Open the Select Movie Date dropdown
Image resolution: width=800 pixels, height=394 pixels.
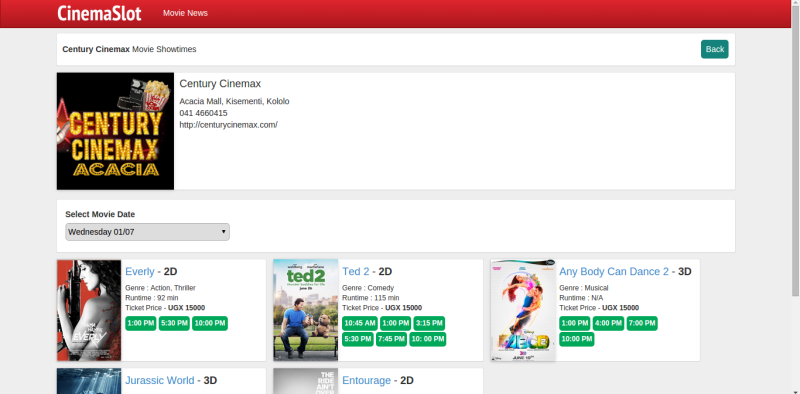pyautogui.click(x=147, y=232)
